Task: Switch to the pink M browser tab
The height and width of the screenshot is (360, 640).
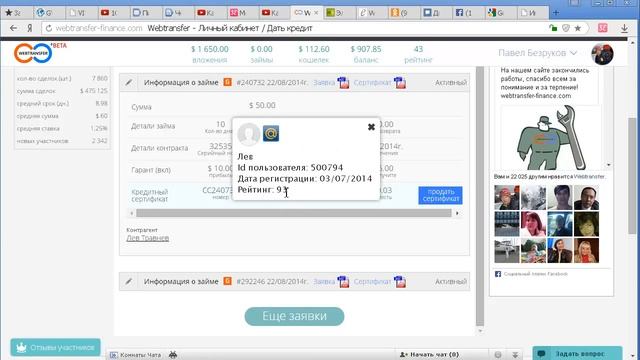Action: (x=242, y=13)
